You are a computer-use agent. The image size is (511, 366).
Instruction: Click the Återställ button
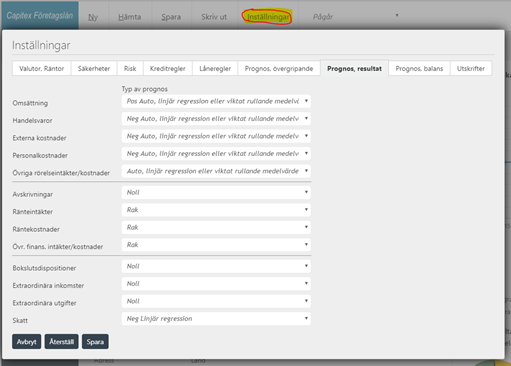62,342
